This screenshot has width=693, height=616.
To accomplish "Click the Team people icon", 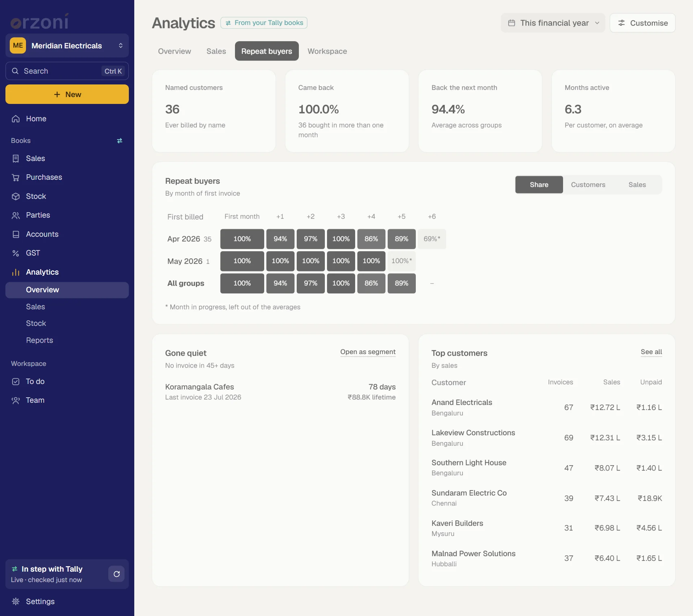I will tap(16, 400).
